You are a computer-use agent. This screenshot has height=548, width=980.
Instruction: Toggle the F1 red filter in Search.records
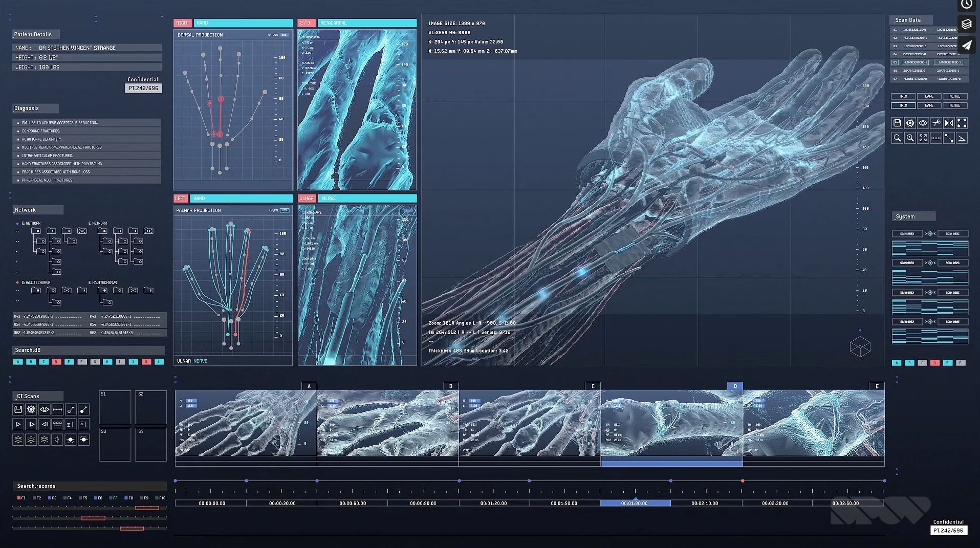(19, 498)
